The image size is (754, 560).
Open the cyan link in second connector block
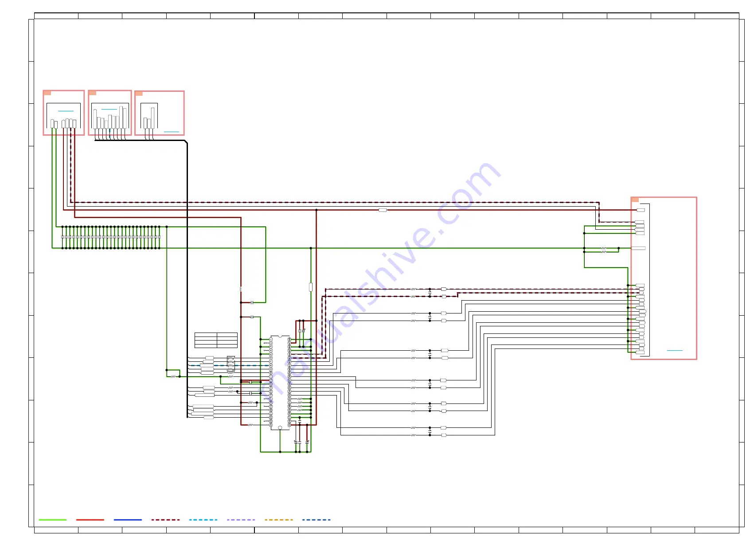point(109,109)
